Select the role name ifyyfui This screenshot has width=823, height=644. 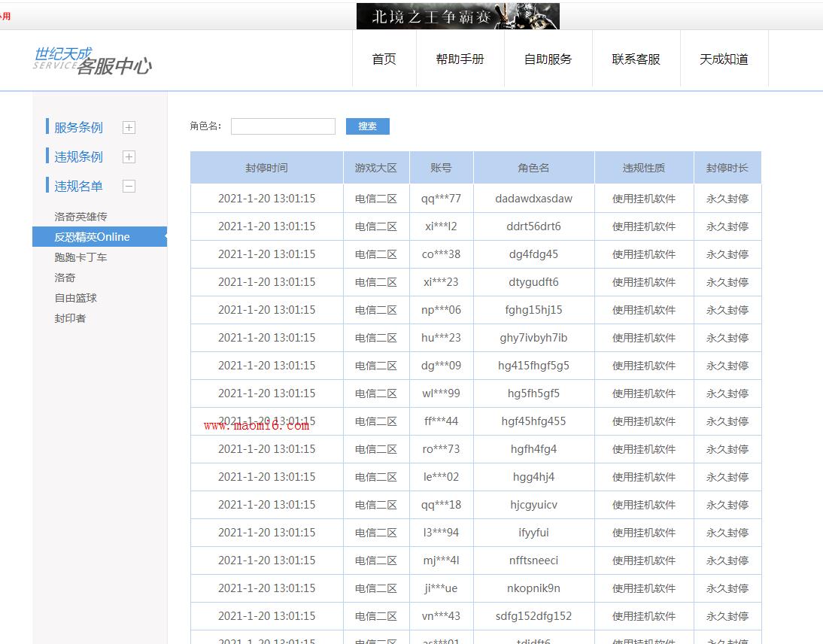534,533
